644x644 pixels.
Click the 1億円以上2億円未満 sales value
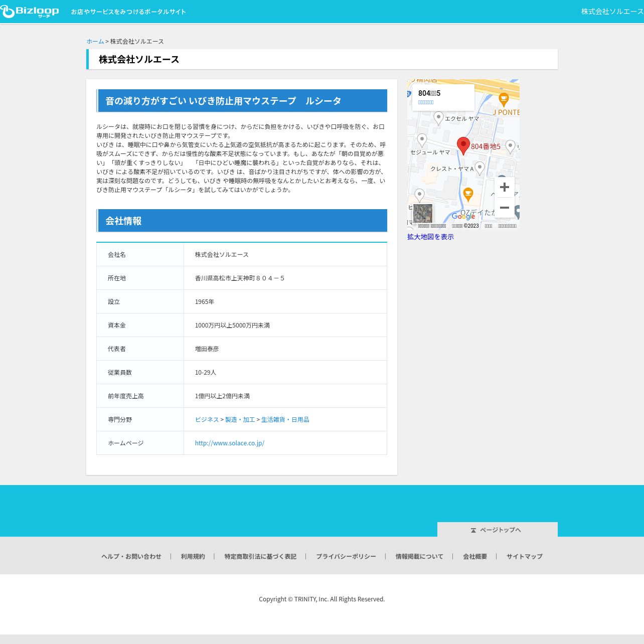pos(222,396)
